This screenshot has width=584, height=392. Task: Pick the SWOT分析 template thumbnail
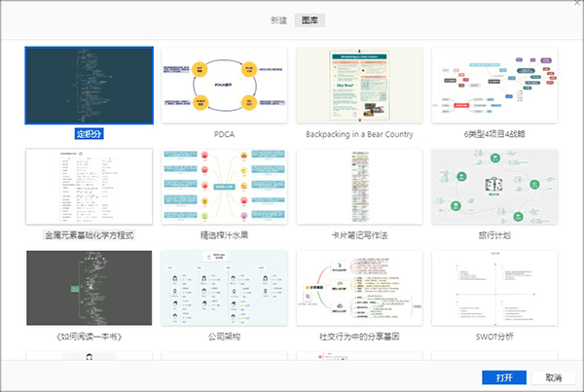pyautogui.click(x=494, y=288)
